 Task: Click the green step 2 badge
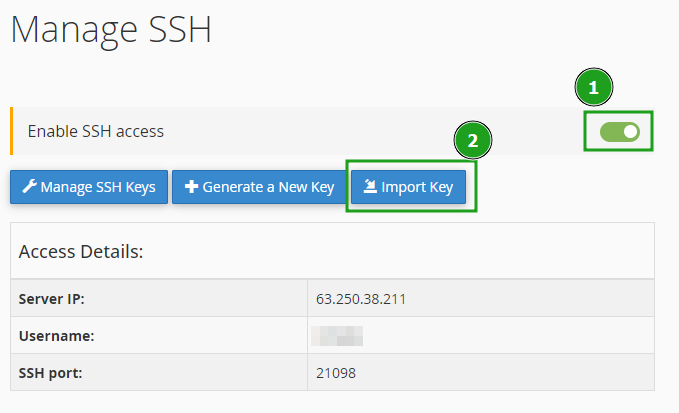click(472, 140)
